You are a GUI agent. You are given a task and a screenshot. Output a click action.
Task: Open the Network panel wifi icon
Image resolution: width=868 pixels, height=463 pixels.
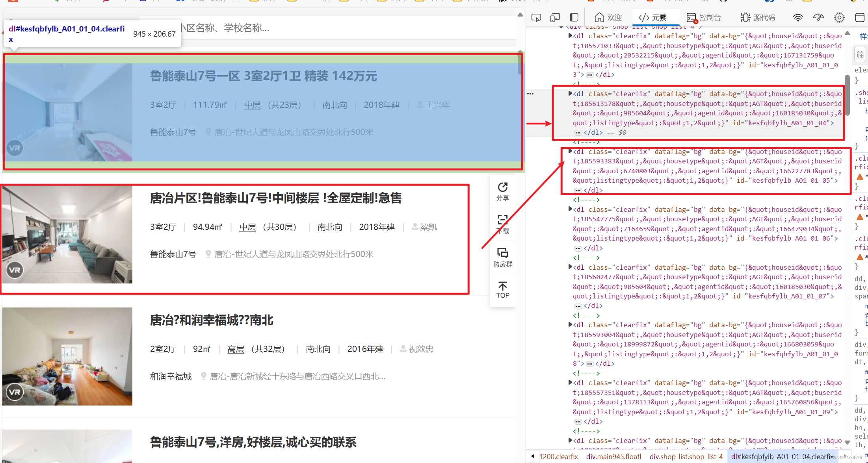[x=798, y=17]
